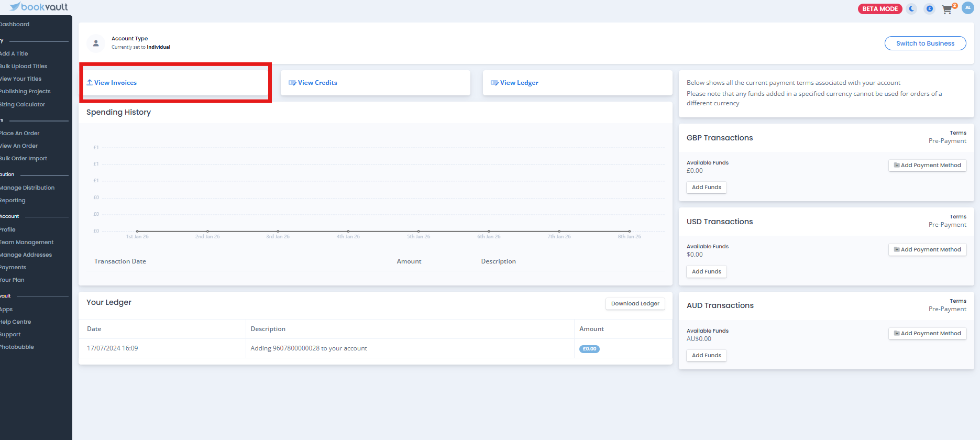Open the AL user avatar menu
Image resolution: width=980 pixels, height=440 pixels.
pos(967,8)
